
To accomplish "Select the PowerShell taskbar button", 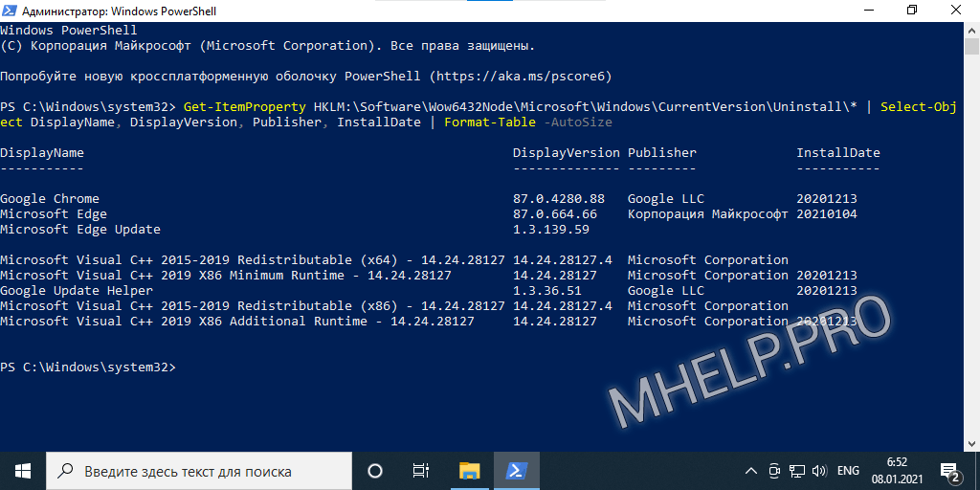I will [517, 471].
